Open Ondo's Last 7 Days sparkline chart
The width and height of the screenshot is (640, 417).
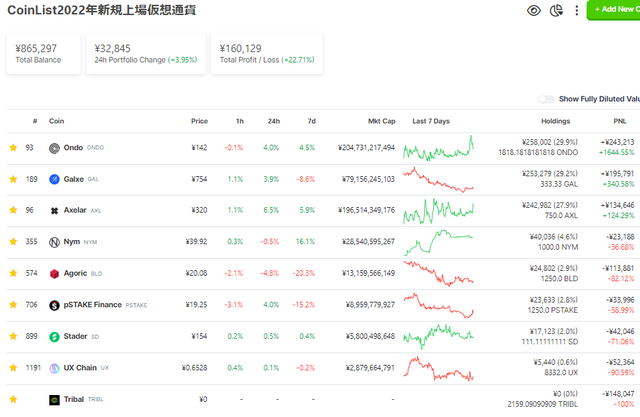coord(438,148)
